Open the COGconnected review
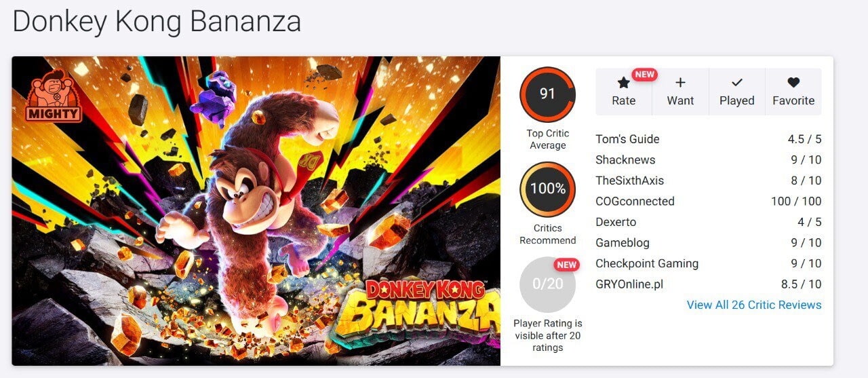Screen dimensions: 868x378 coord(635,202)
